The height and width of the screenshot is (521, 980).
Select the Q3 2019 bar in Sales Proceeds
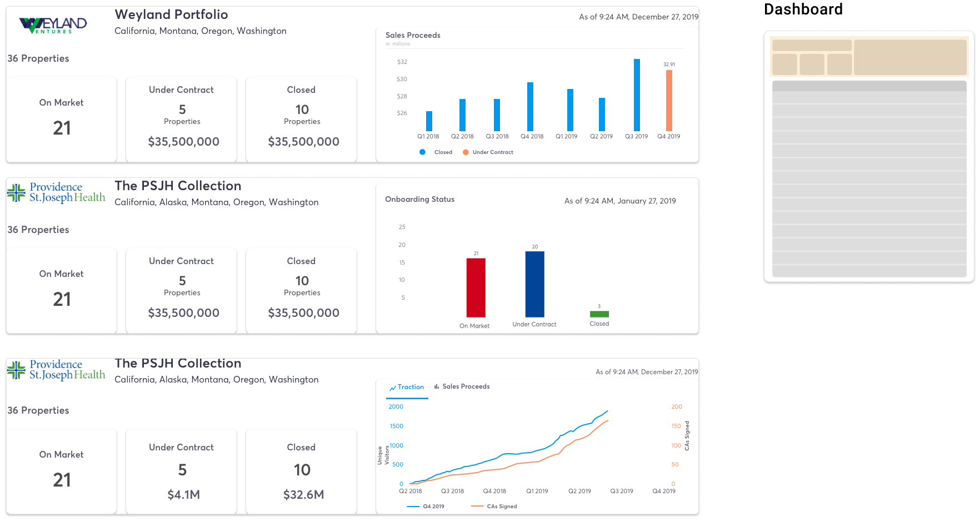tap(637, 95)
